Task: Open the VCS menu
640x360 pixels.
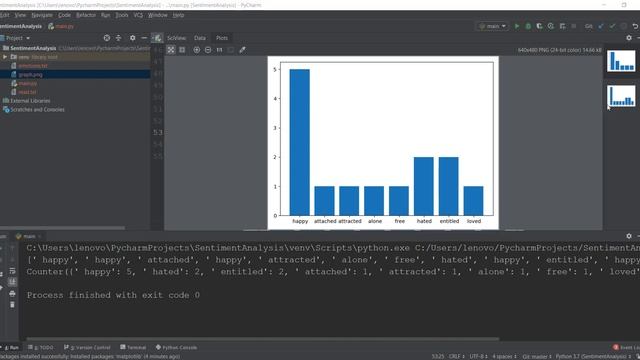Action: coord(138,15)
